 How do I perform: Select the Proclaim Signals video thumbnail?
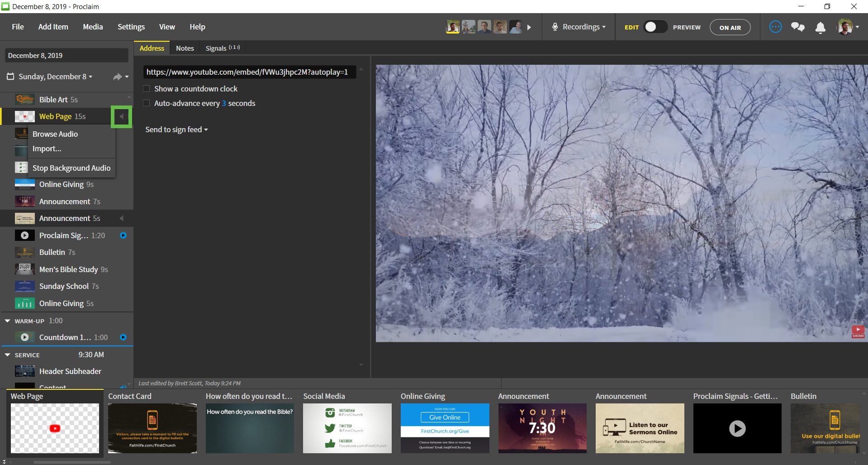[737, 428]
